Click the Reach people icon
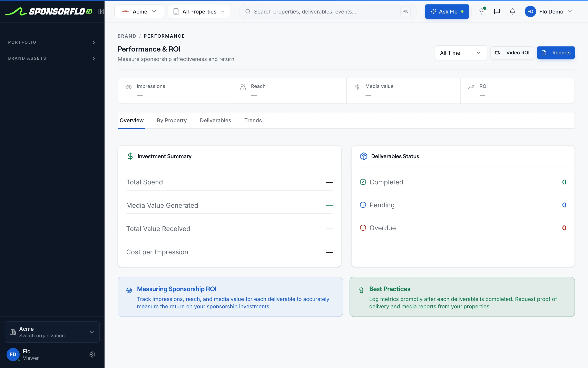588x368 pixels. coord(243,87)
